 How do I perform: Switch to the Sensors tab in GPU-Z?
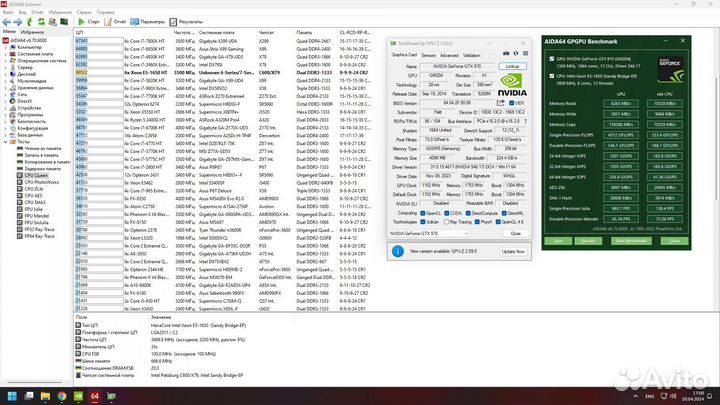pos(428,56)
